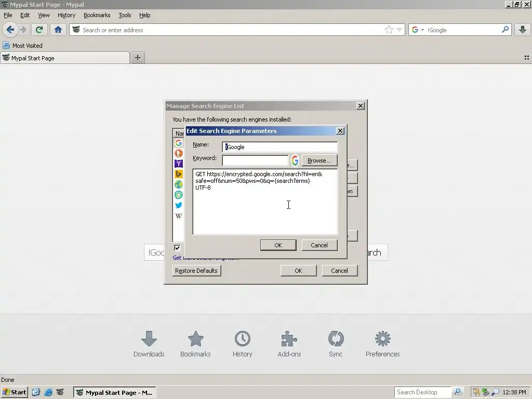Select the Bing engine icon in list
Image resolution: width=532 pixels, height=399 pixels.
click(179, 174)
